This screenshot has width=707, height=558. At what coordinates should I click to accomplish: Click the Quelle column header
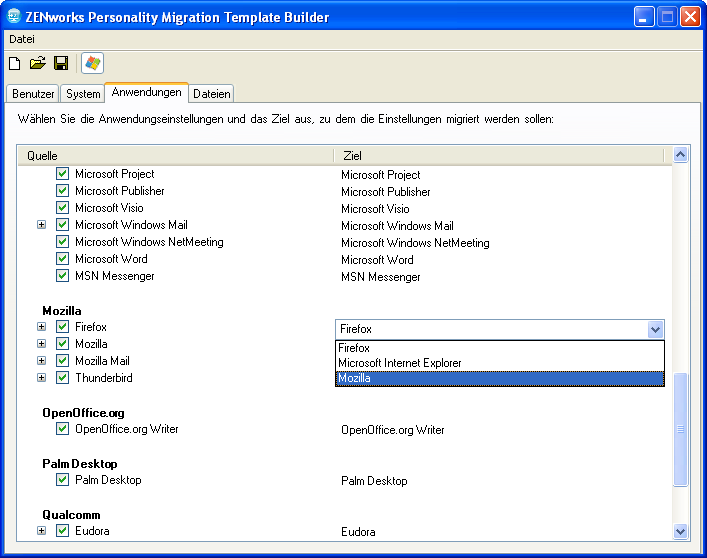(x=176, y=156)
